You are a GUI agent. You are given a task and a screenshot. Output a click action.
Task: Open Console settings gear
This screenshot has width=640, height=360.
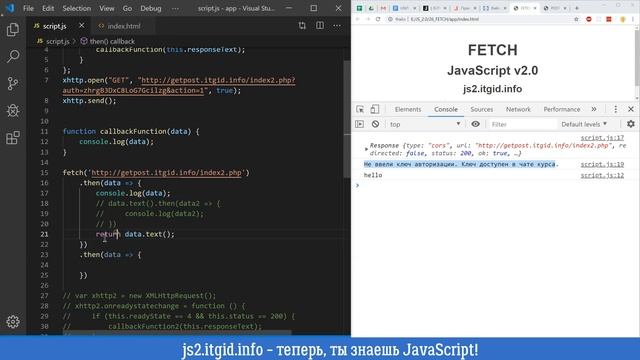tap(631, 124)
